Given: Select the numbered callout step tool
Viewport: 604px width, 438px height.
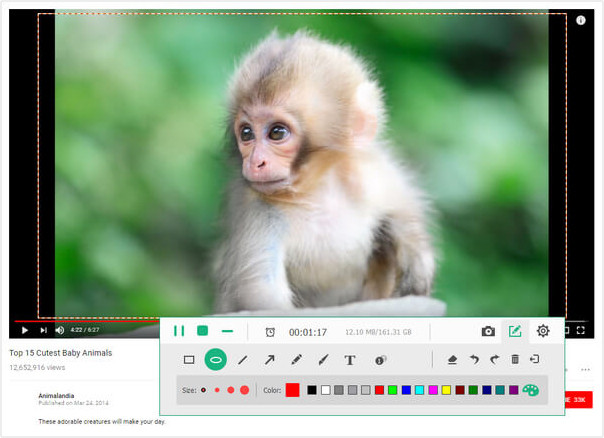Looking at the screenshot, I should click(381, 360).
